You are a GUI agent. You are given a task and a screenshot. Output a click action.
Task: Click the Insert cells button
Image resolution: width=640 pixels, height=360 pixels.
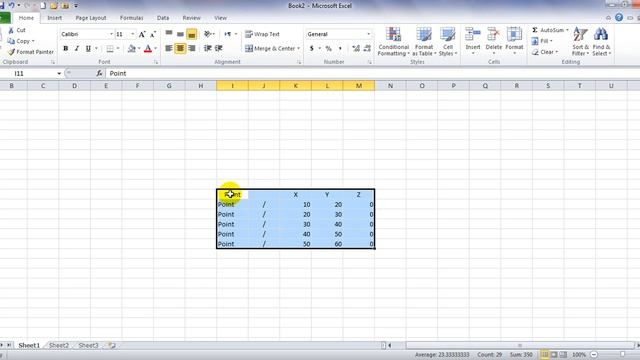[x=473, y=42]
